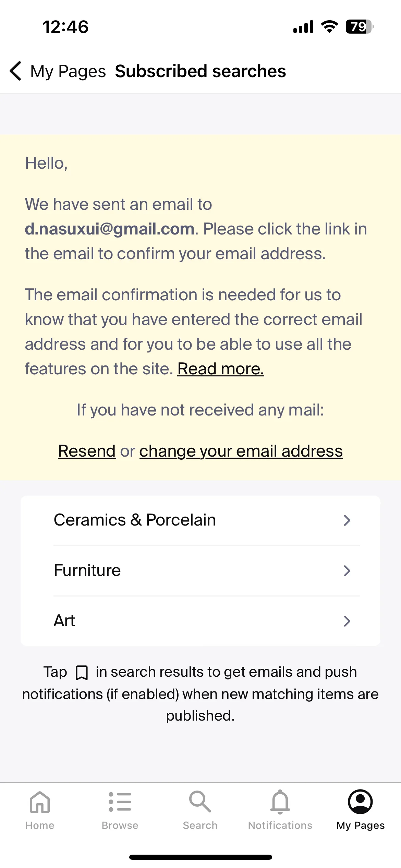Expand the Furniture row chevron
This screenshot has height=868, width=401.
coord(347,571)
